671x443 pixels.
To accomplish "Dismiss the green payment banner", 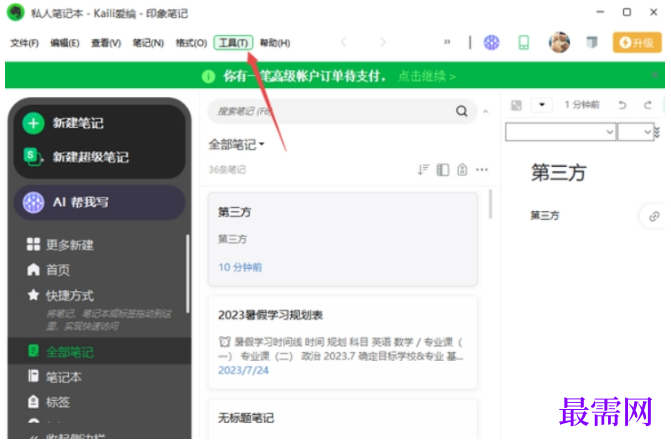I will (x=655, y=75).
